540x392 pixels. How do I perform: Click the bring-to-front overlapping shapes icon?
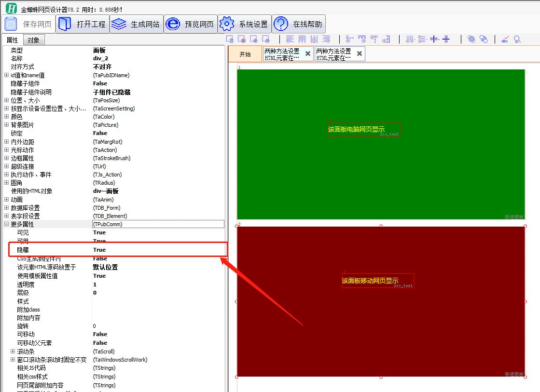point(471,39)
